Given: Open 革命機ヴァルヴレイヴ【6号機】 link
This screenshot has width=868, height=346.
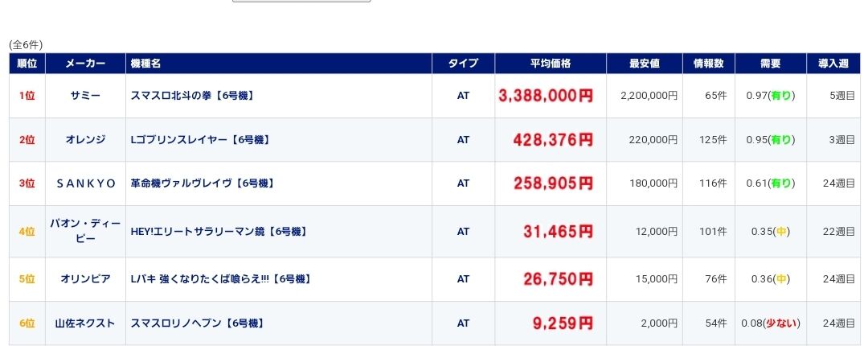Looking at the screenshot, I should click(x=202, y=183).
